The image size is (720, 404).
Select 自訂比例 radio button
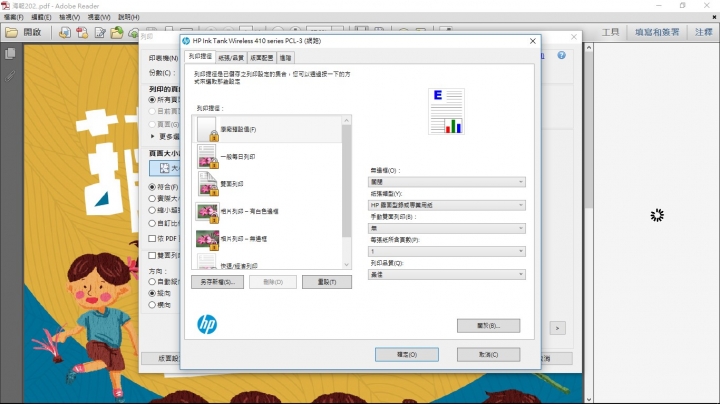152,223
